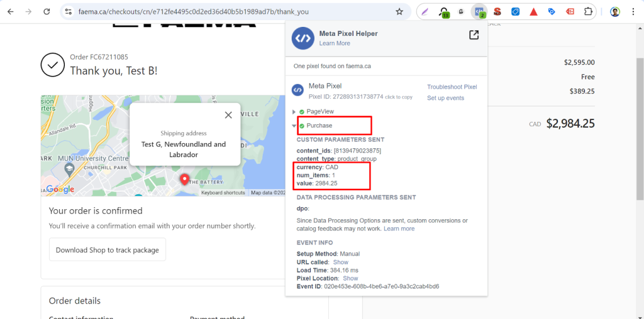
Task: Open the Chrome three-dot menu
Action: pos(634,12)
